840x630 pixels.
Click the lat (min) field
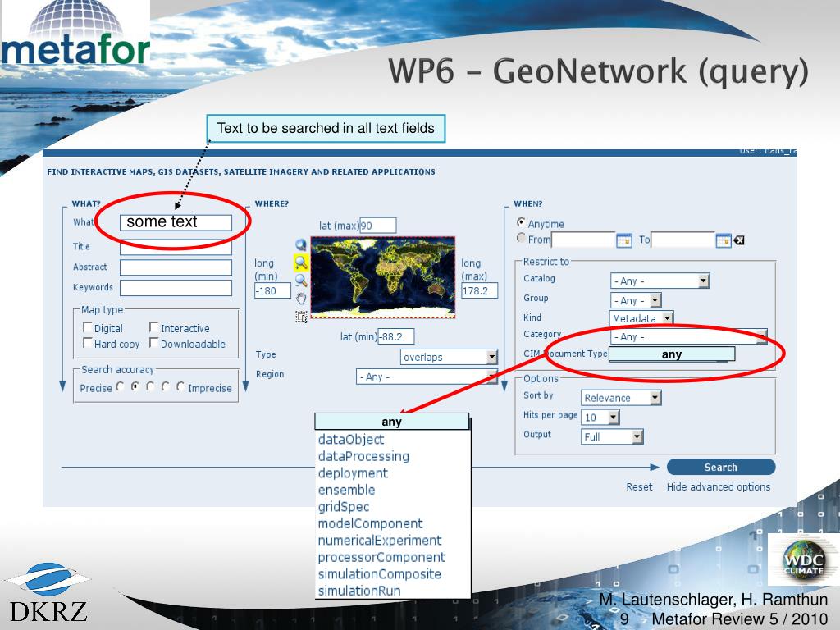tap(396, 337)
